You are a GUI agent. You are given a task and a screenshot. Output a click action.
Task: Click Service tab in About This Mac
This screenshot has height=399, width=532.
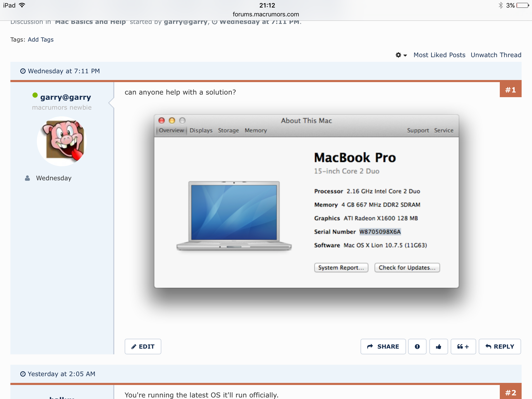click(444, 130)
